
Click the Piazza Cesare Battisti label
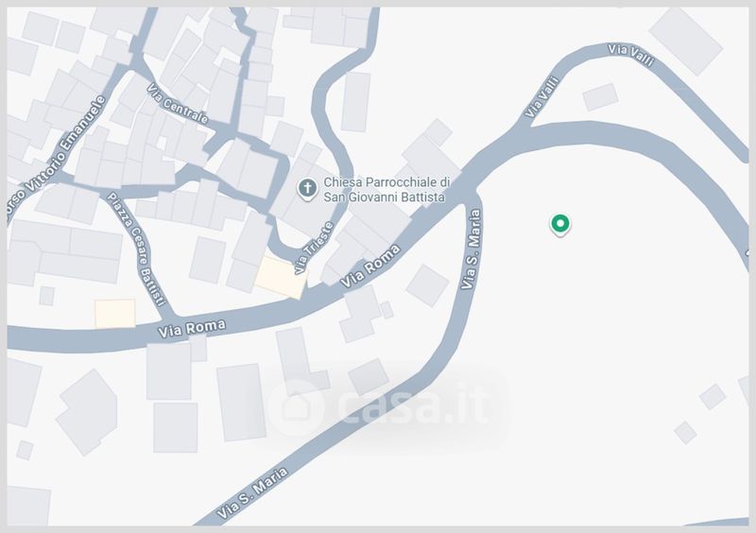(136, 249)
